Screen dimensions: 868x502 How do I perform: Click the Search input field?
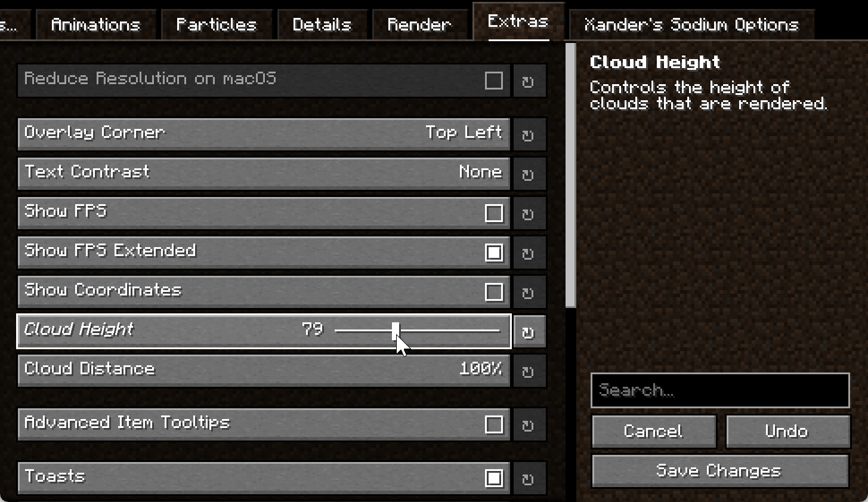720,390
